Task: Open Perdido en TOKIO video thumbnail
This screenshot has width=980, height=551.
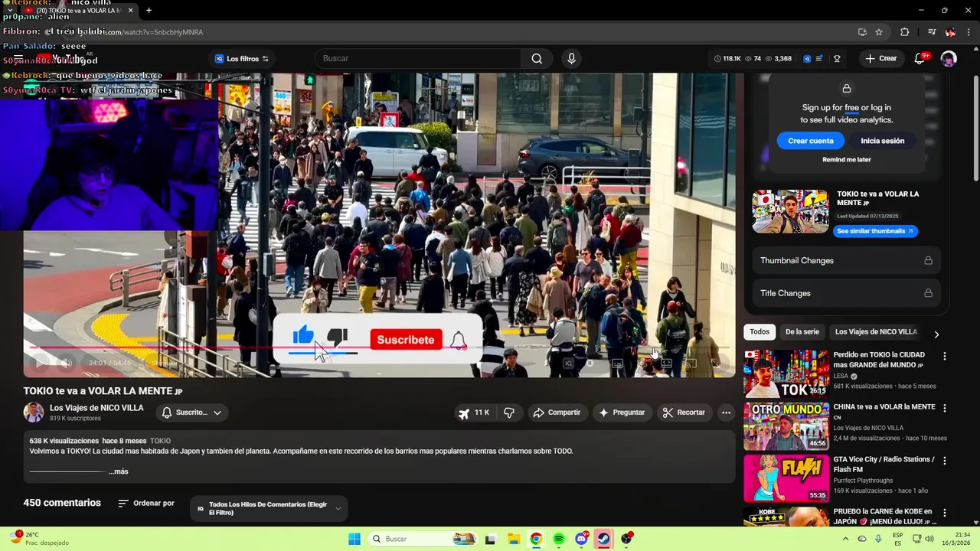Action: [786, 373]
